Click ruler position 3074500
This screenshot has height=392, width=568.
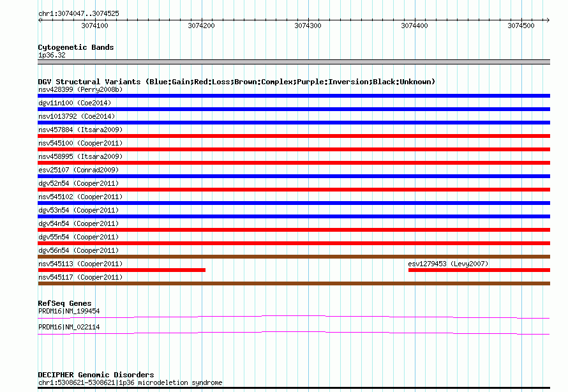521,26
